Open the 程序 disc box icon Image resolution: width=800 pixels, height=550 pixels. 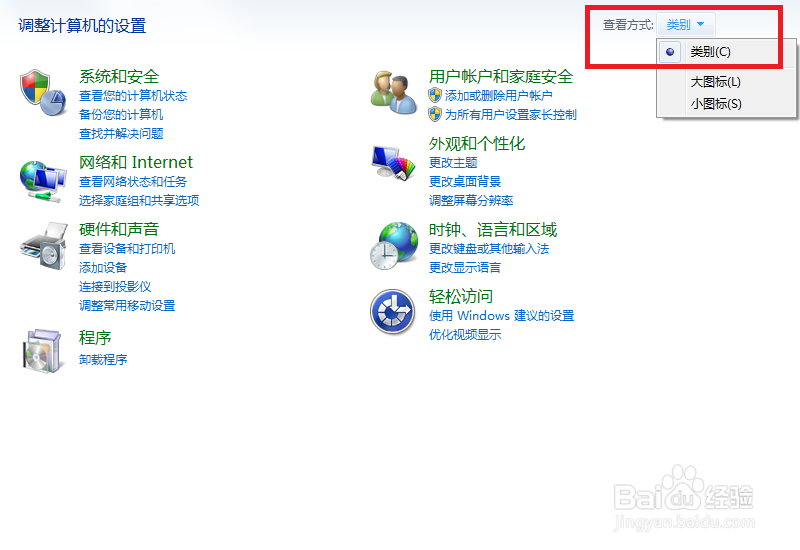[43, 351]
